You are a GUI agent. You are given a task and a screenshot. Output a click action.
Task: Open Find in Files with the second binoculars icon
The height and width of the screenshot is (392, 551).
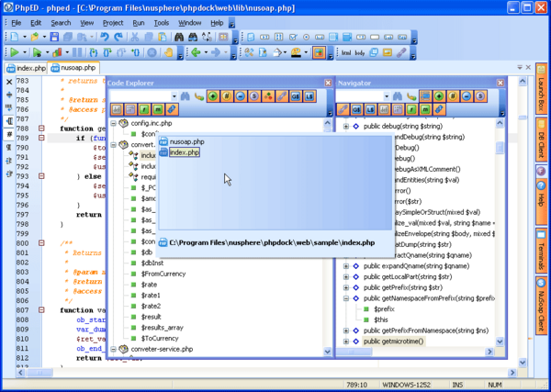pos(193,37)
